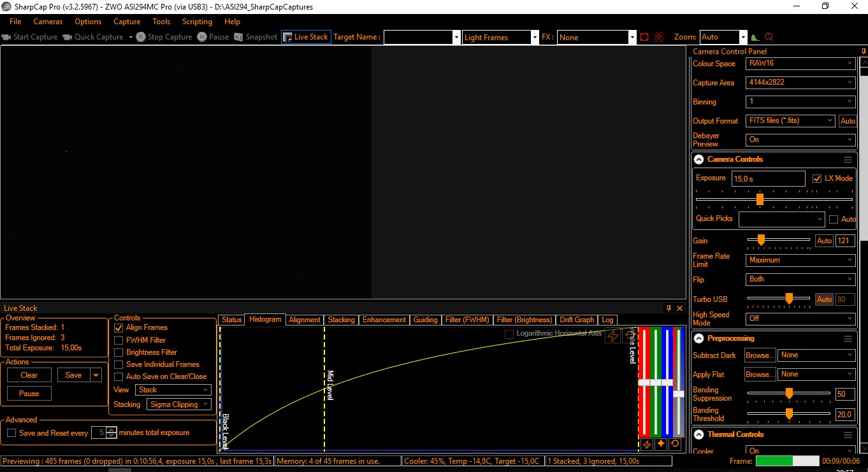This screenshot has height=472, width=868.
Task: Switch to the Alignment tab
Action: pos(305,320)
